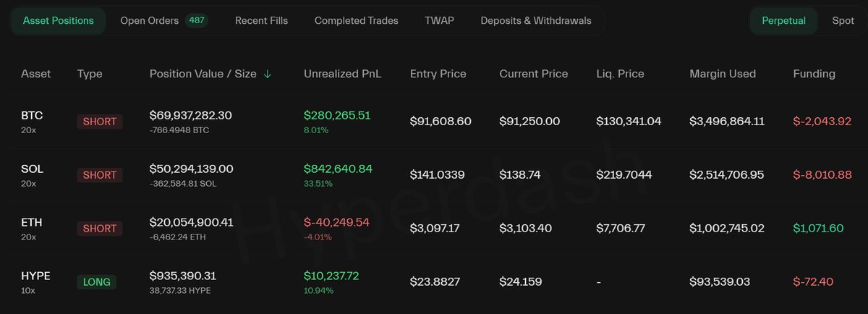Switch to the Open Orders tab
Image resolution: width=868 pixels, height=314 pixels.
(150, 20)
